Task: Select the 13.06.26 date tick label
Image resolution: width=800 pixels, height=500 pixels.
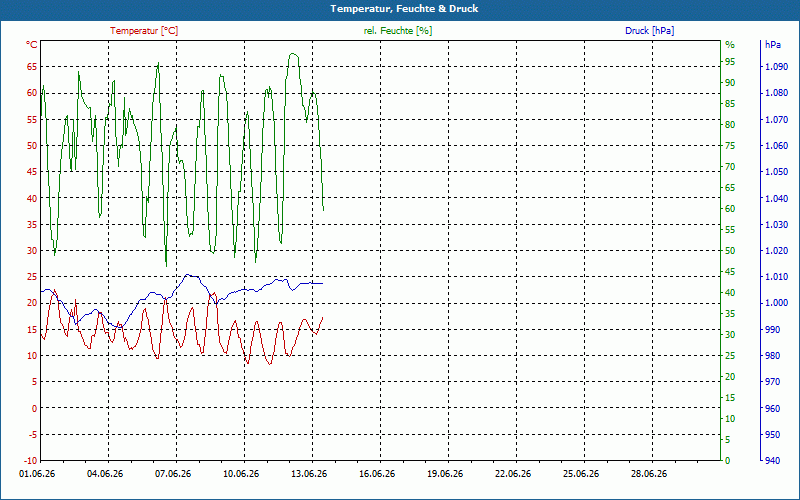Action: (309, 474)
